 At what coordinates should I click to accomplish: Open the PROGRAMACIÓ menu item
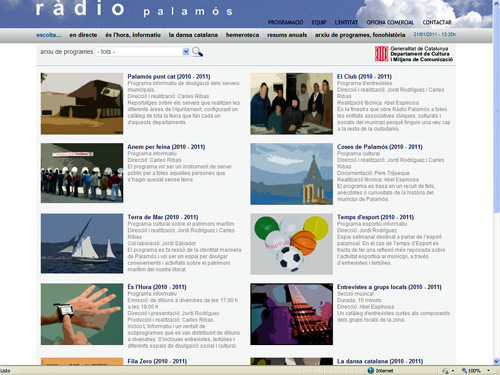point(285,22)
